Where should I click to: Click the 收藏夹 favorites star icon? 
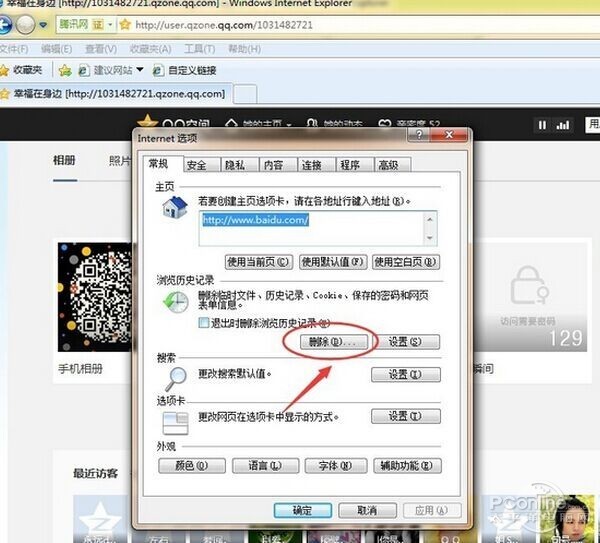click(x=8, y=70)
